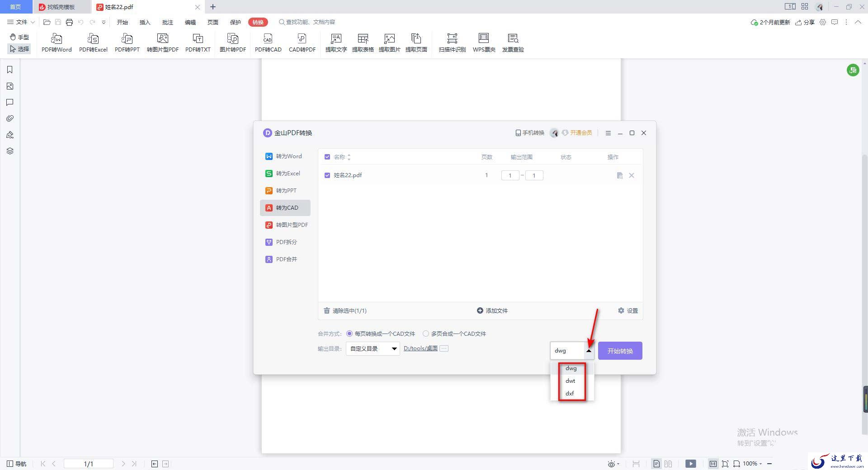Open the WPS票夹 tool
868x470 pixels.
pos(484,43)
